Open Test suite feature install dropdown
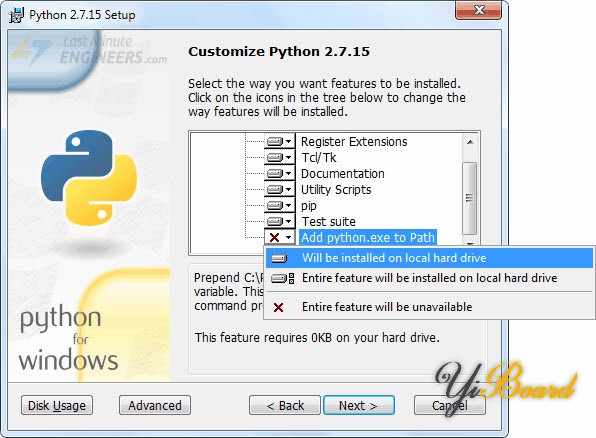 [x=279, y=221]
